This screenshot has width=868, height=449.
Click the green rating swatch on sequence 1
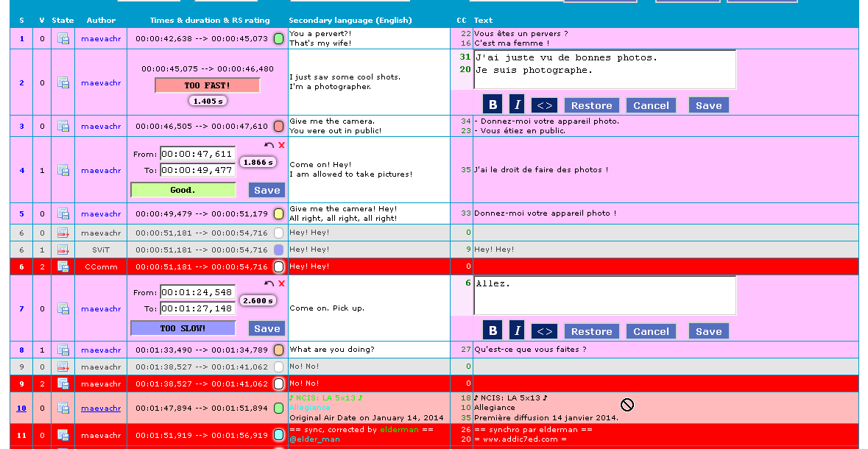(278, 38)
